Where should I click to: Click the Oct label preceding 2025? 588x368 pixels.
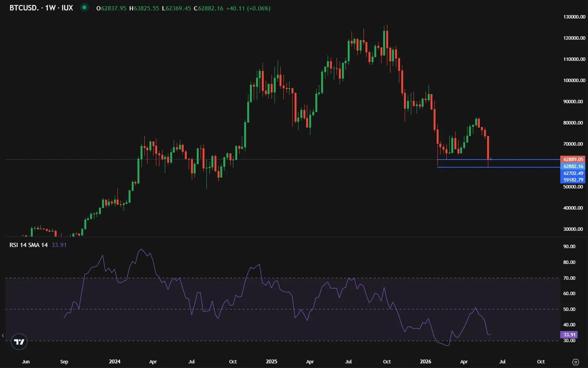[233, 362]
